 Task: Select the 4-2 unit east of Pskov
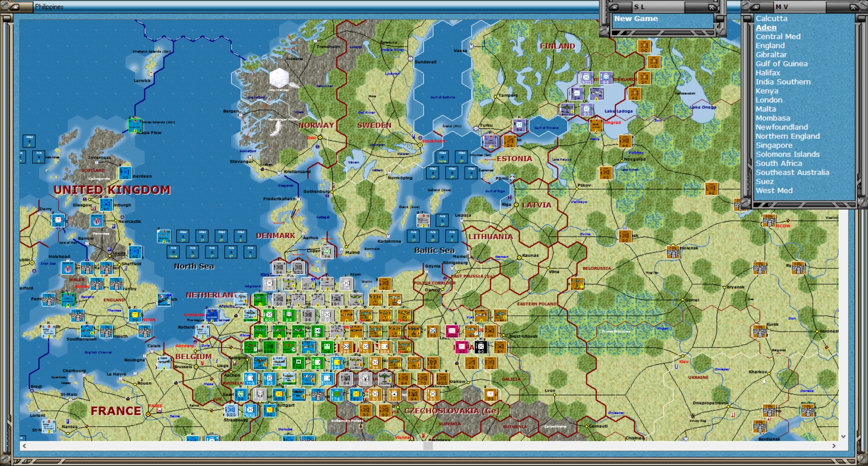(711, 189)
